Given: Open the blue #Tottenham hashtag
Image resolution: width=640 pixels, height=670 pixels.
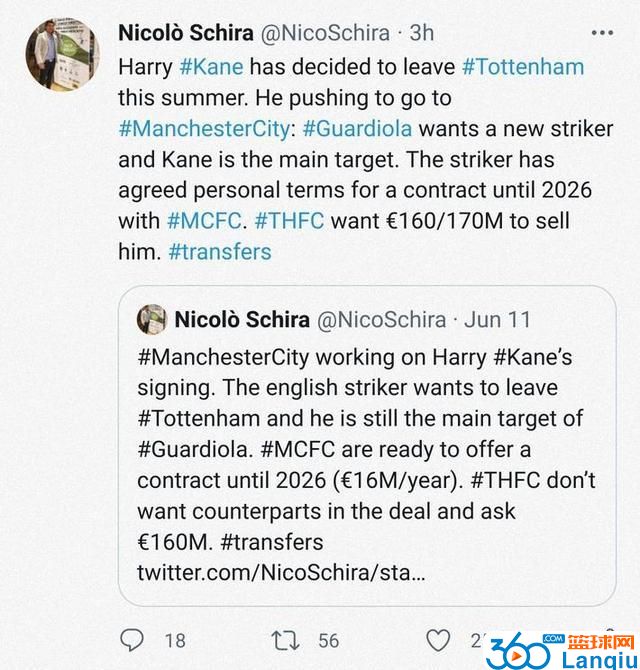Looking at the screenshot, I should (523, 67).
